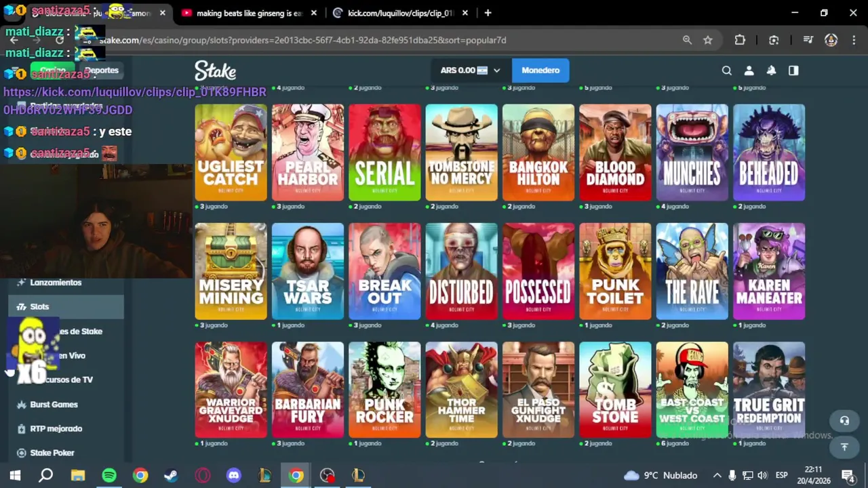Screen dimensions: 868x488
Task: Open the notifications bell icon
Action: tap(771, 70)
